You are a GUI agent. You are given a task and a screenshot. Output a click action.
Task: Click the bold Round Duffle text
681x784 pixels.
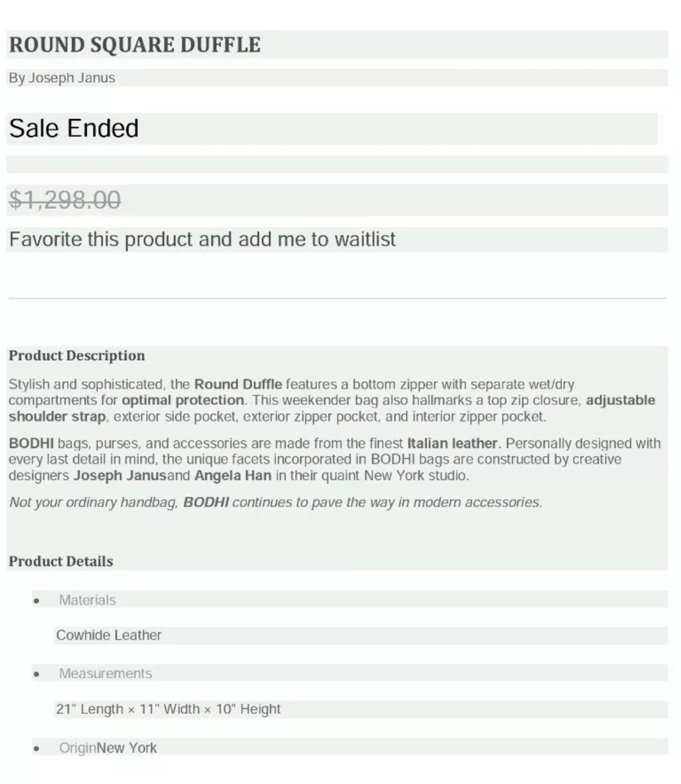[x=238, y=384]
